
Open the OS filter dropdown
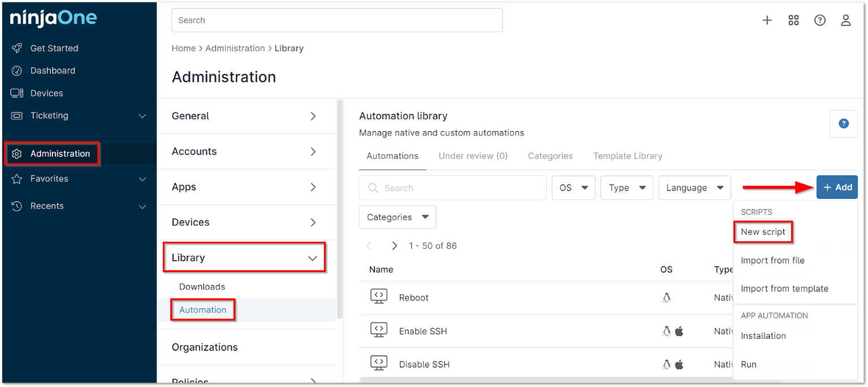[573, 188]
